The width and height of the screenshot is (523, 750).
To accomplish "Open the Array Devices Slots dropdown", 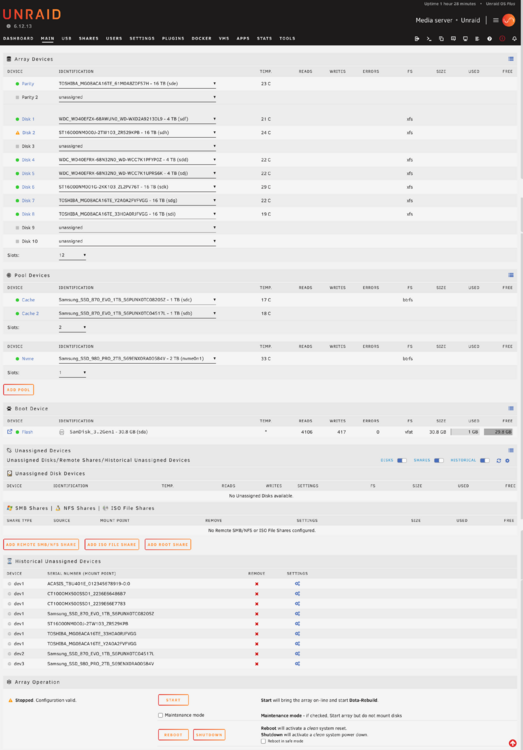I will tap(72, 255).
